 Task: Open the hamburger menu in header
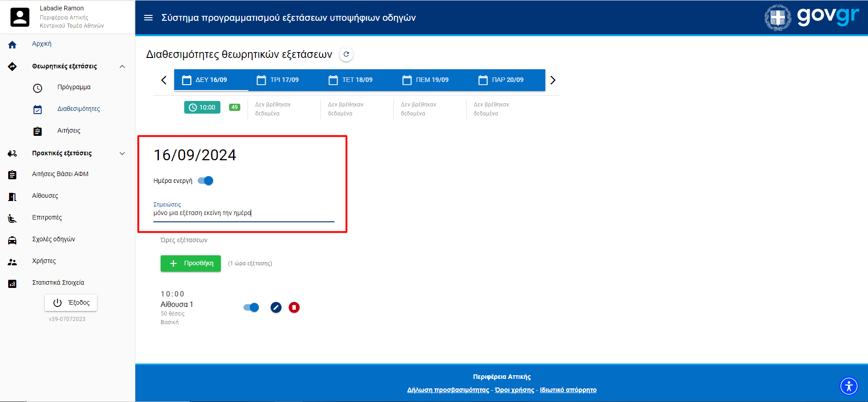(148, 18)
